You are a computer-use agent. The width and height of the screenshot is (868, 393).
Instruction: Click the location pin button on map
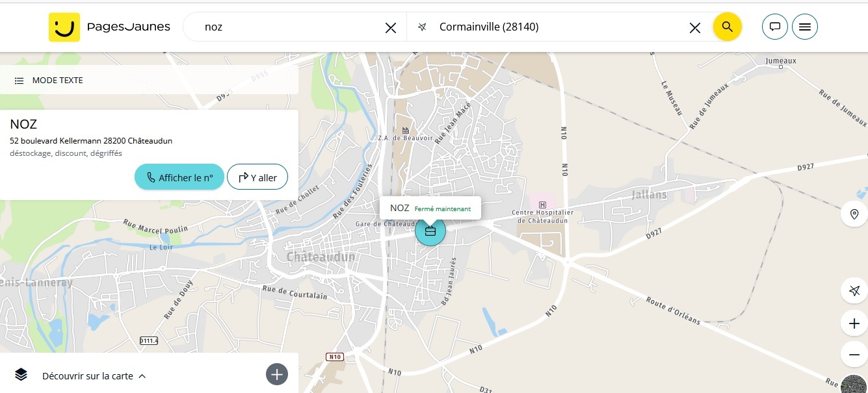pos(854,214)
